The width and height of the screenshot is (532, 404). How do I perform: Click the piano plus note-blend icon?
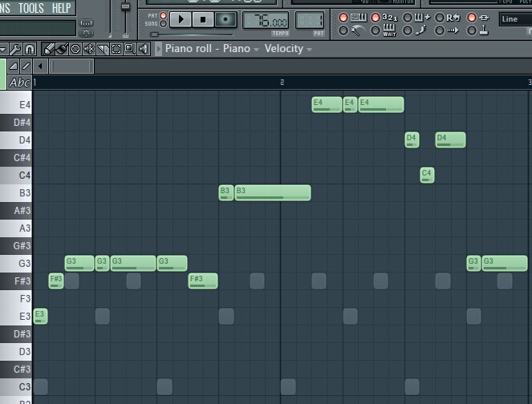point(422,18)
